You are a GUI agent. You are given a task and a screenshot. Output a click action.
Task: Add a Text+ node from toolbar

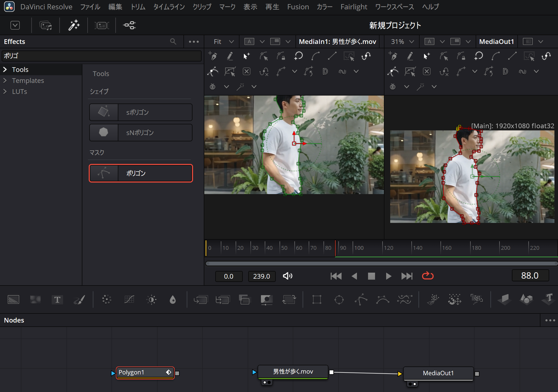point(57,299)
